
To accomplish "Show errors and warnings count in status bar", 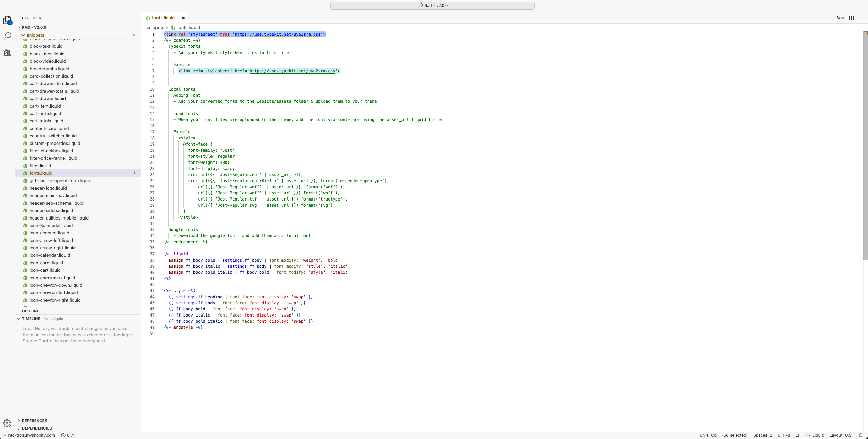I will click(x=70, y=435).
